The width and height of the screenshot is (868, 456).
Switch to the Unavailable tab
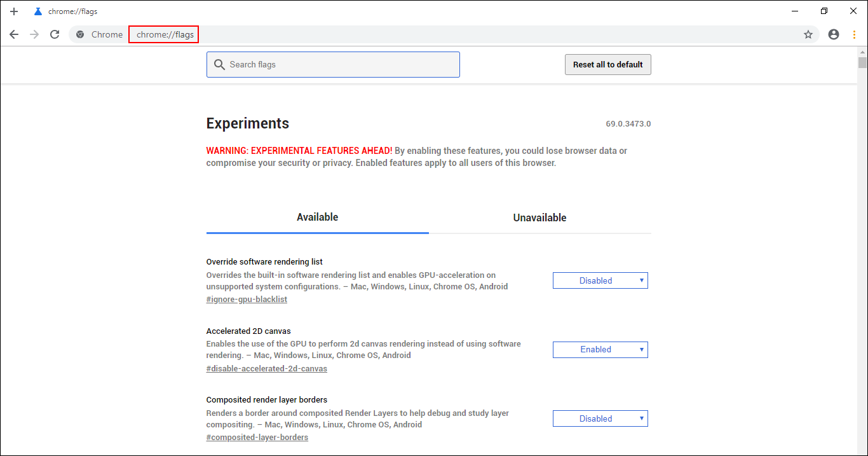coord(540,218)
